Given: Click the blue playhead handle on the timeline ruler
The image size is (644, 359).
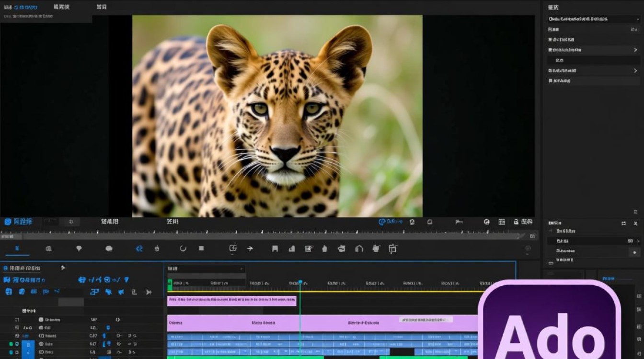Looking at the screenshot, I should coord(300,282).
